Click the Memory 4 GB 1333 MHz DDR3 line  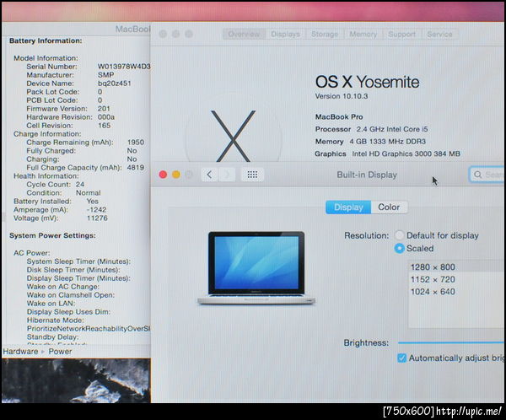tap(370, 142)
